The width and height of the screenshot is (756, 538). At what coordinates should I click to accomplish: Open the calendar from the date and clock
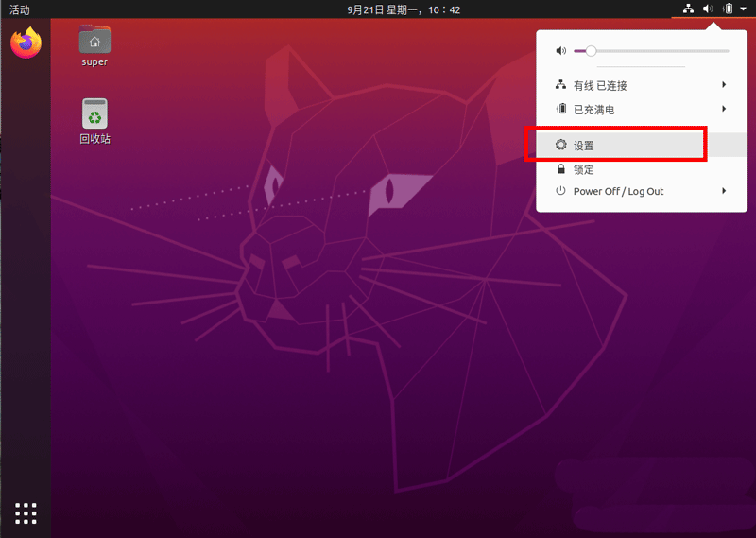coord(404,9)
